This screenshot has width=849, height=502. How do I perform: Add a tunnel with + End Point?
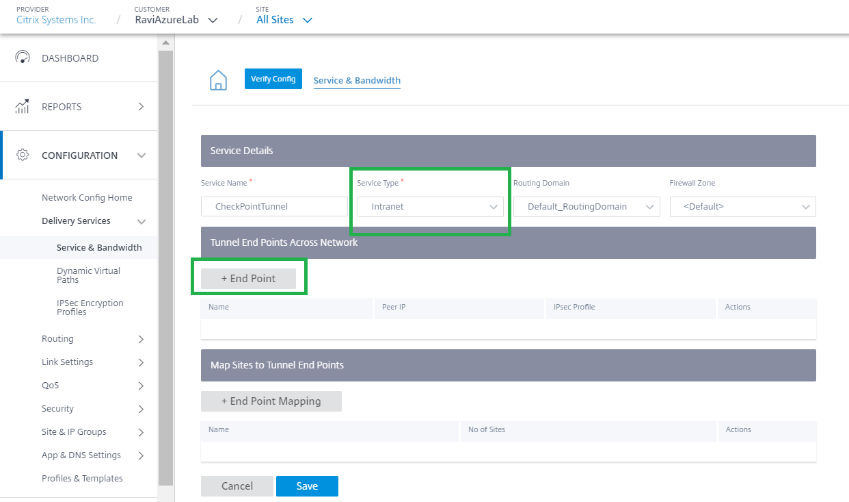pos(248,278)
